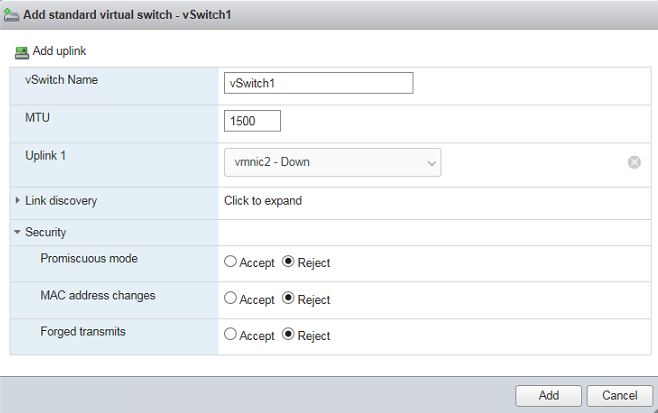Screen dimensions: 658x413
Task: Click the Add uplink link text
Action: click(x=59, y=51)
